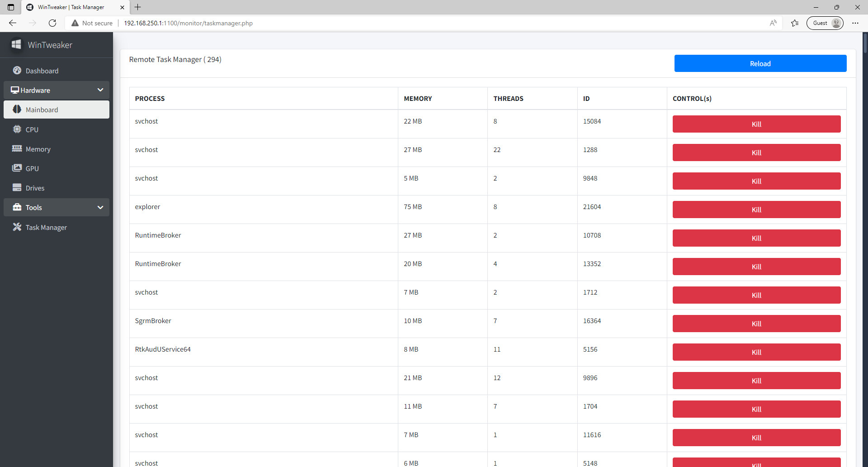The image size is (868, 467).
Task: Open the browser settings menu
Action: [x=855, y=23]
